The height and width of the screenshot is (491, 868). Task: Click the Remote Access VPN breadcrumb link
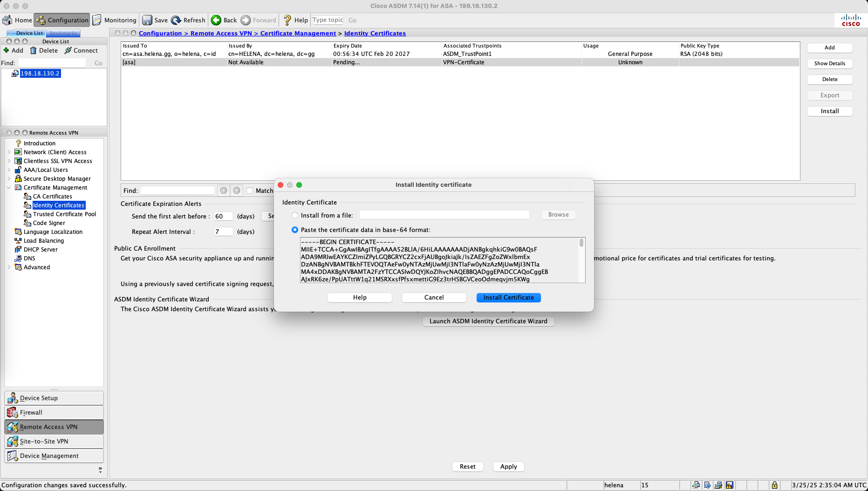pyautogui.click(x=221, y=33)
